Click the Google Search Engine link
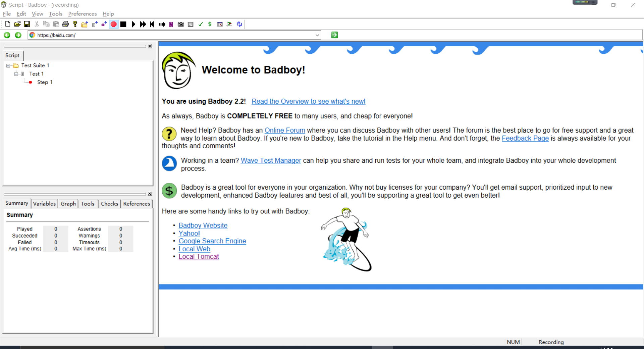644x349 pixels. pos(212,241)
